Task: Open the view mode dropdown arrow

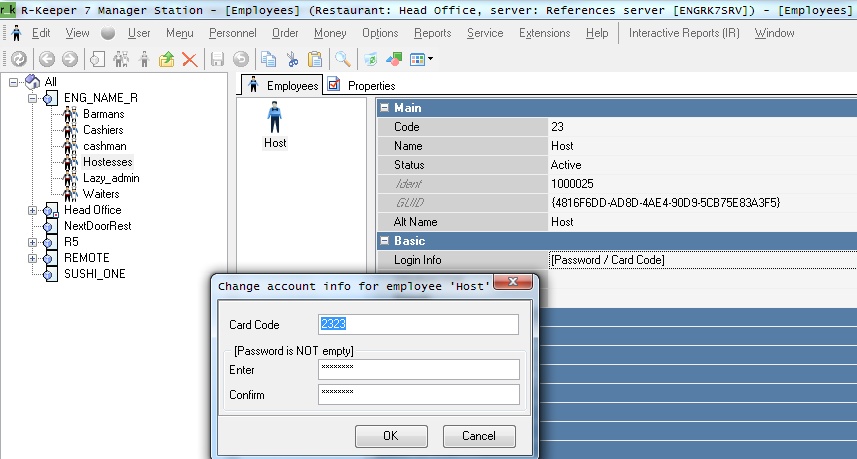Action: coord(430,59)
